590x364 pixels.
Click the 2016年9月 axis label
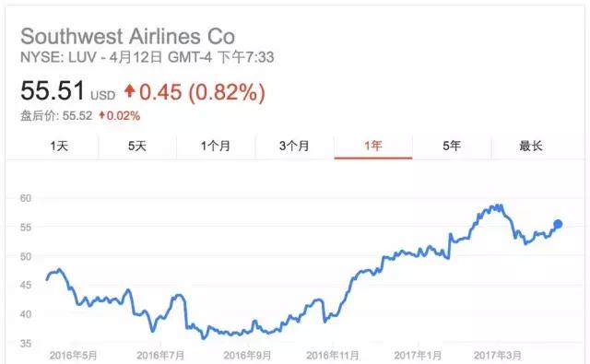pos(248,356)
